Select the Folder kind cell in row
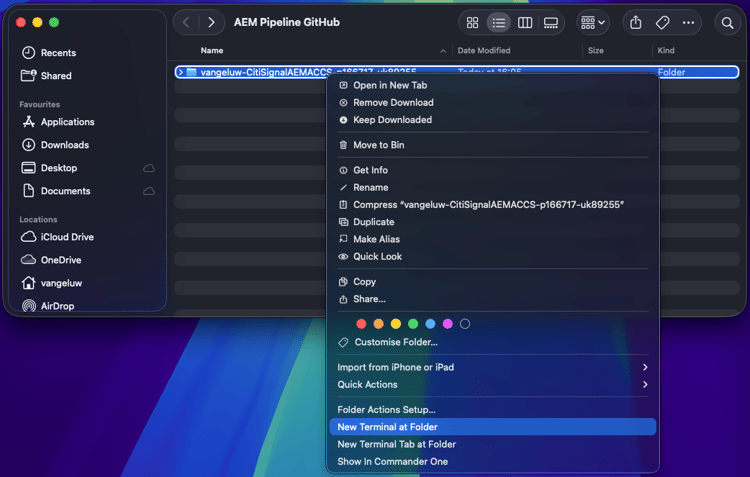 (671, 72)
